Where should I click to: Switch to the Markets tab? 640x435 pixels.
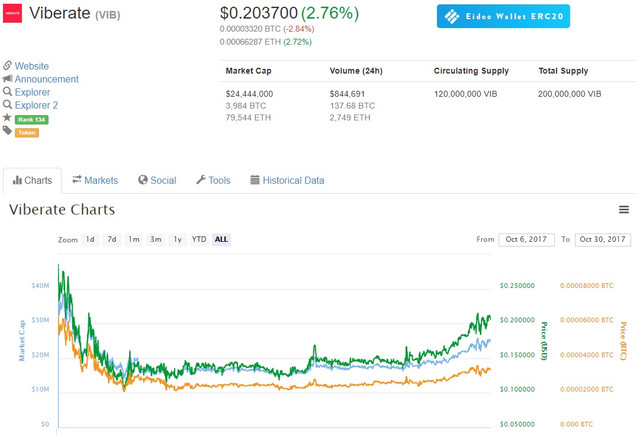(x=95, y=180)
